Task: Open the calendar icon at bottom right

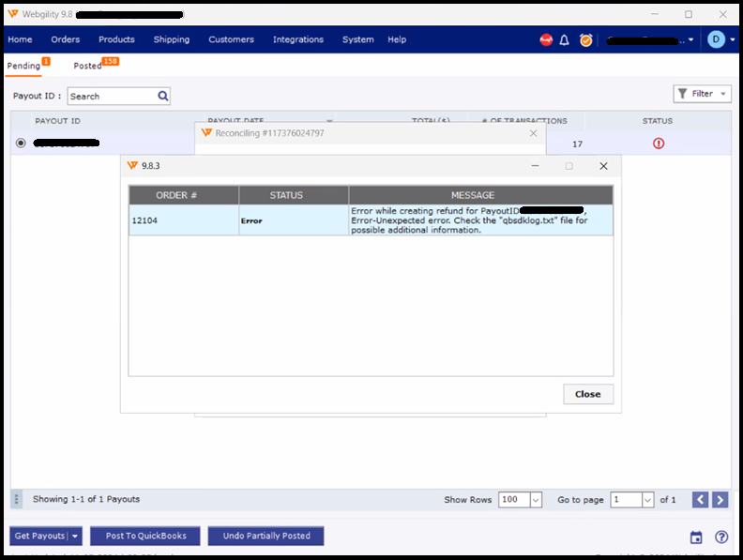Action: (x=695, y=537)
